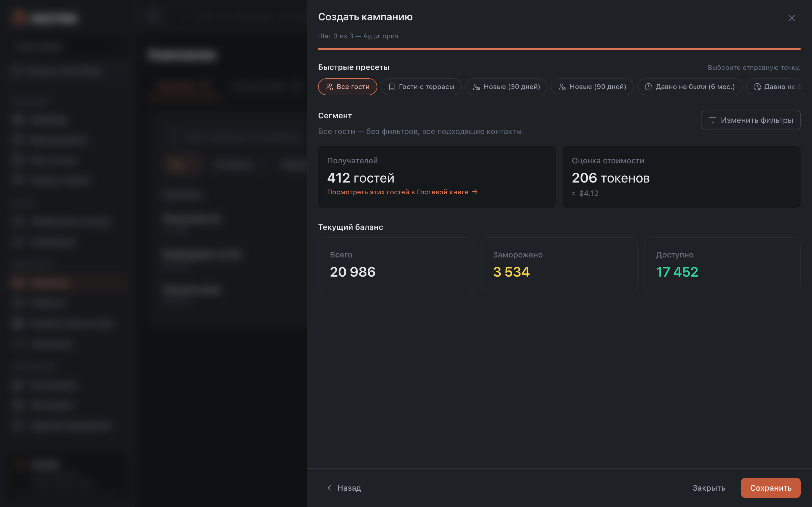The image size is (812, 507).
Task: Choose «Давно не были (6 мес.)» preset
Action: [690, 87]
